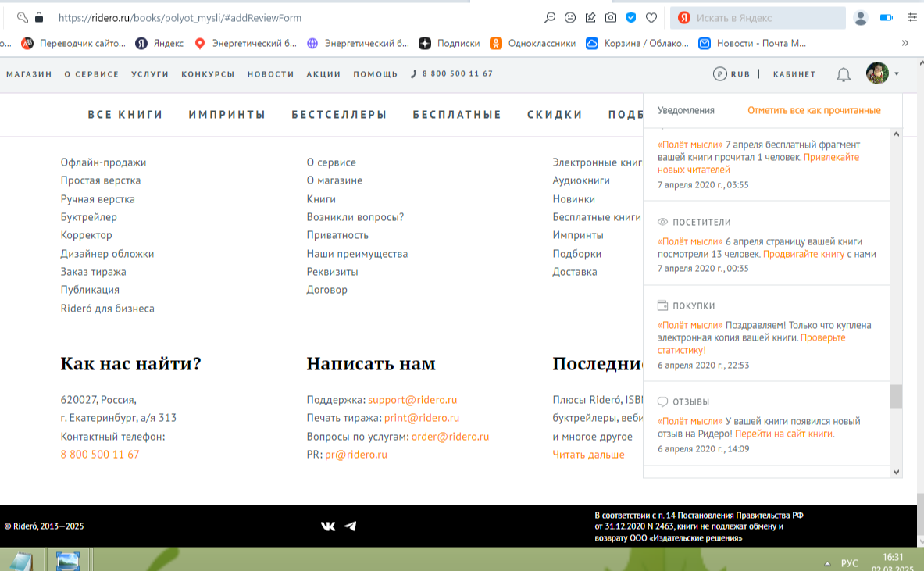This screenshot has width=924, height=571.
Task: Click the Yandex search field
Action: click(x=758, y=18)
